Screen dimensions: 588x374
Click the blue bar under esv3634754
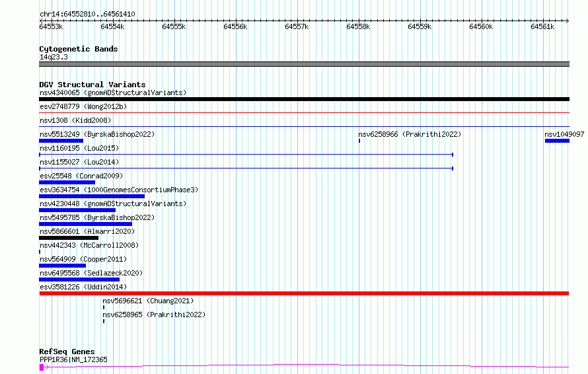[x=92, y=196]
